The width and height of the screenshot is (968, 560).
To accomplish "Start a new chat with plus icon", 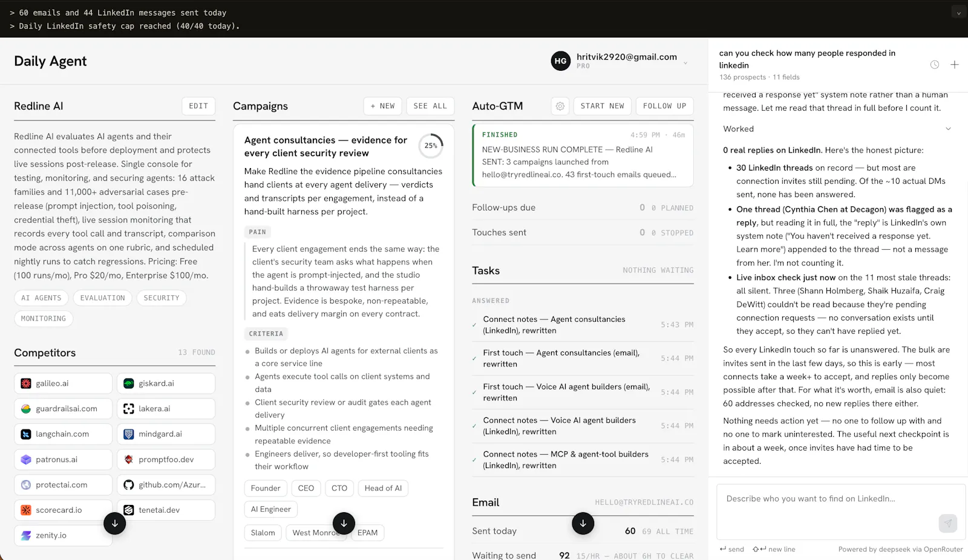I will click(x=955, y=65).
